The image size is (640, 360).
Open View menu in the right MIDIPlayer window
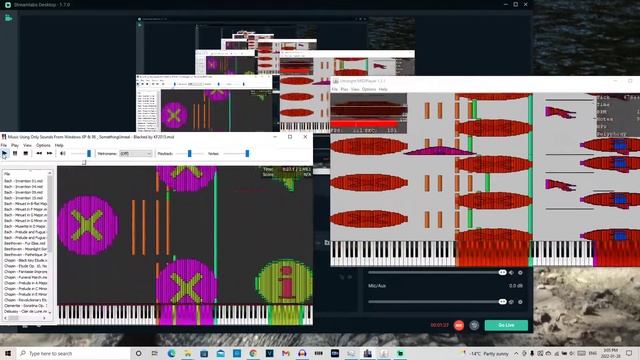click(355, 89)
